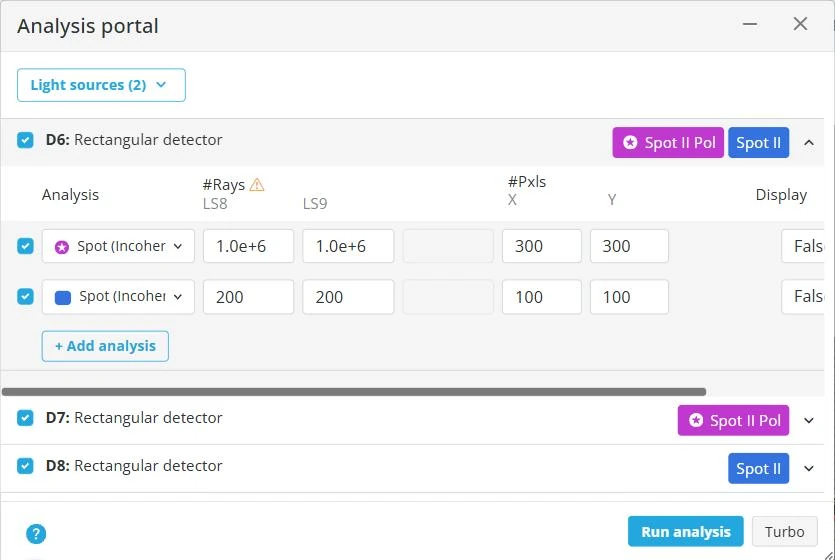The width and height of the screenshot is (835, 560).
Task: Click the 'D7: Rectangular detector' label
Action: pos(134,418)
